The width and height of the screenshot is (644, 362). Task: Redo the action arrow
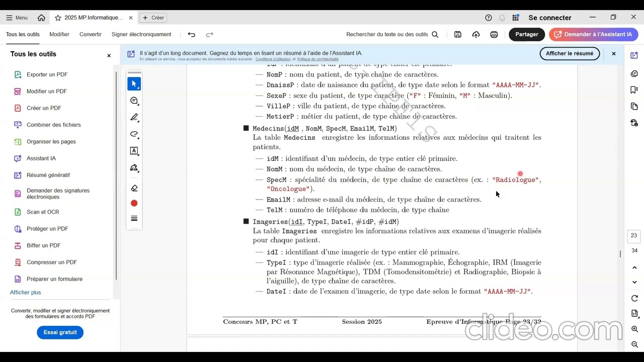click(210, 34)
